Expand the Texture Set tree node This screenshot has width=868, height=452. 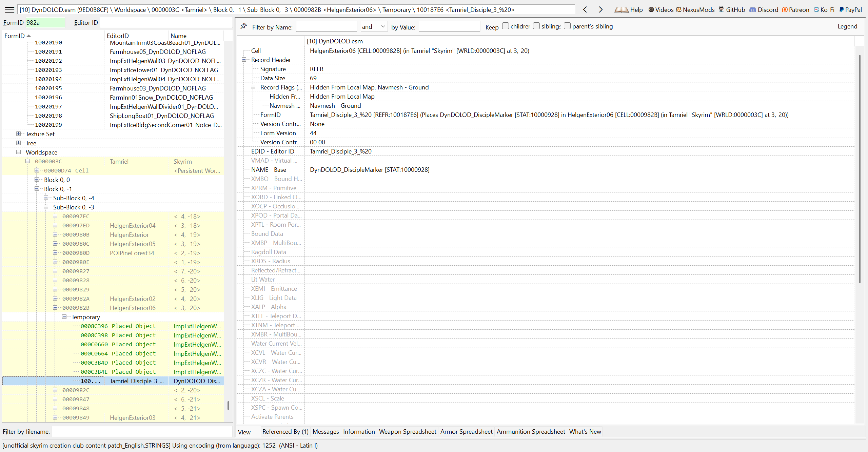coord(19,134)
